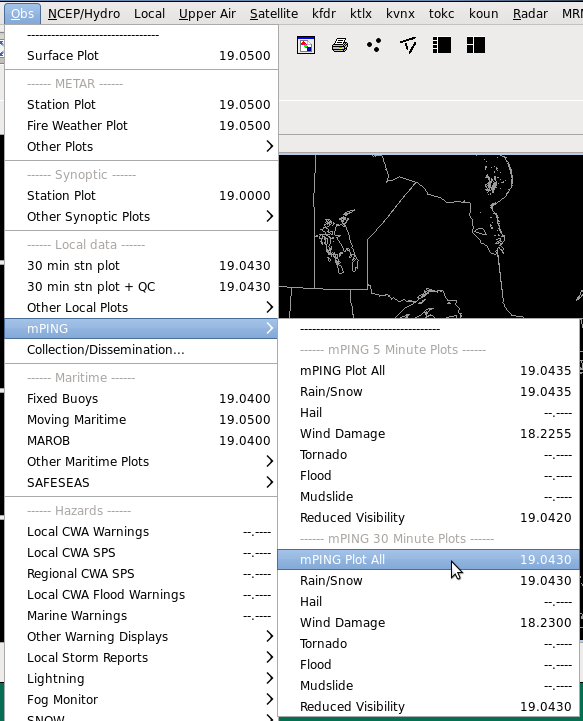The image size is (583, 721).
Task: Click the image properties colorful icon
Action: pyautogui.click(x=306, y=45)
